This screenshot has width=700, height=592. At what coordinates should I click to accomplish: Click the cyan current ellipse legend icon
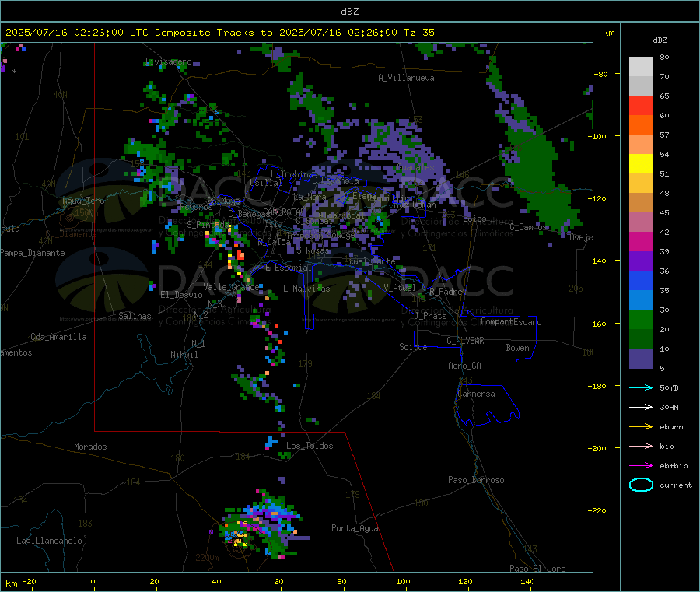coord(641,485)
